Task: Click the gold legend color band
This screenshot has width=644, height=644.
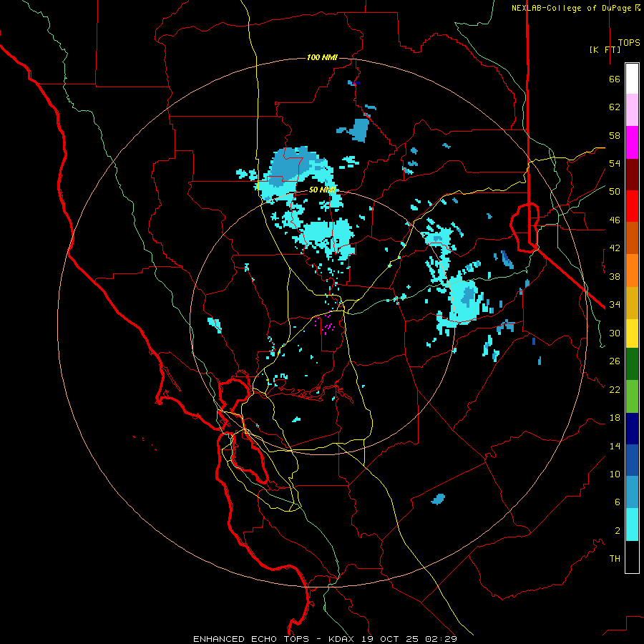Action: [632, 303]
